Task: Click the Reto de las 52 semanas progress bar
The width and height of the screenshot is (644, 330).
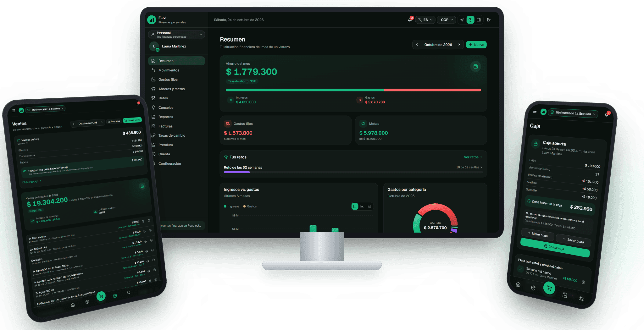Action: pos(353,172)
